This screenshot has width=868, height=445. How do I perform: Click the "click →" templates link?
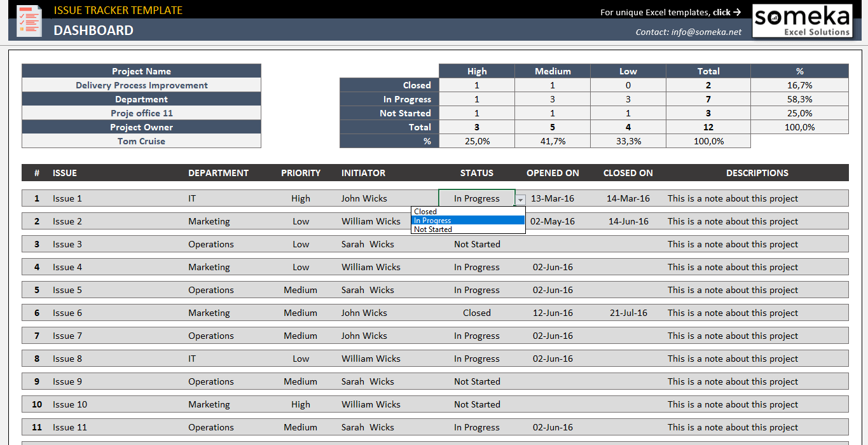[x=726, y=11]
